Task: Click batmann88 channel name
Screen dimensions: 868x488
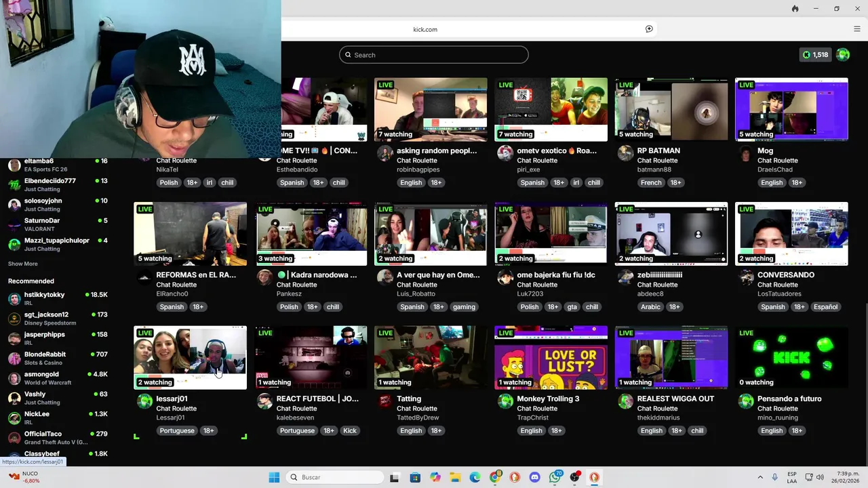Action: coord(654,169)
